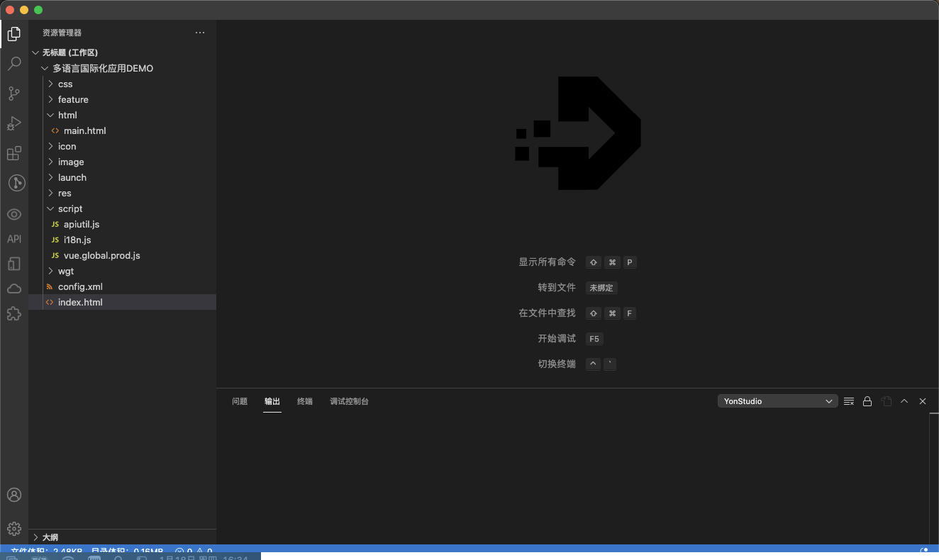
Task: Open the Run and Debug view
Action: click(x=14, y=123)
